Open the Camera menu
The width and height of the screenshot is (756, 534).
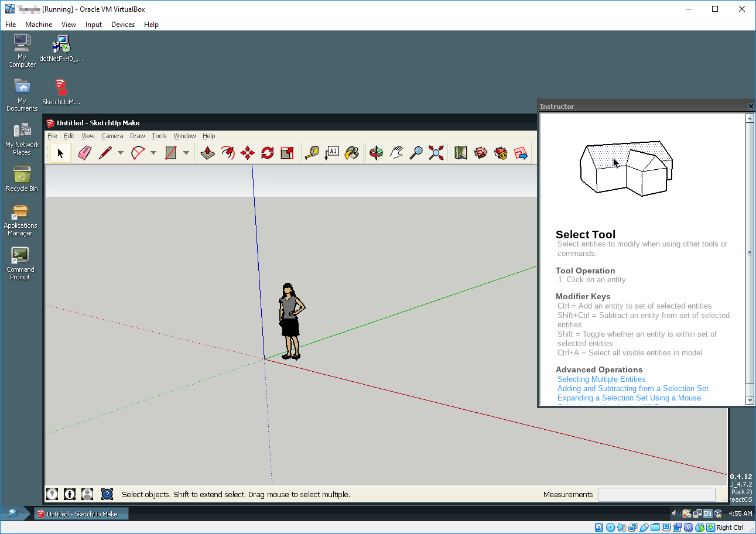tap(112, 136)
